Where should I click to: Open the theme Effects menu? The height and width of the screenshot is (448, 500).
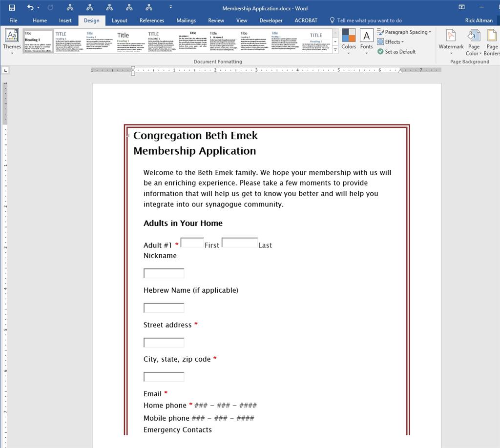[x=391, y=42]
